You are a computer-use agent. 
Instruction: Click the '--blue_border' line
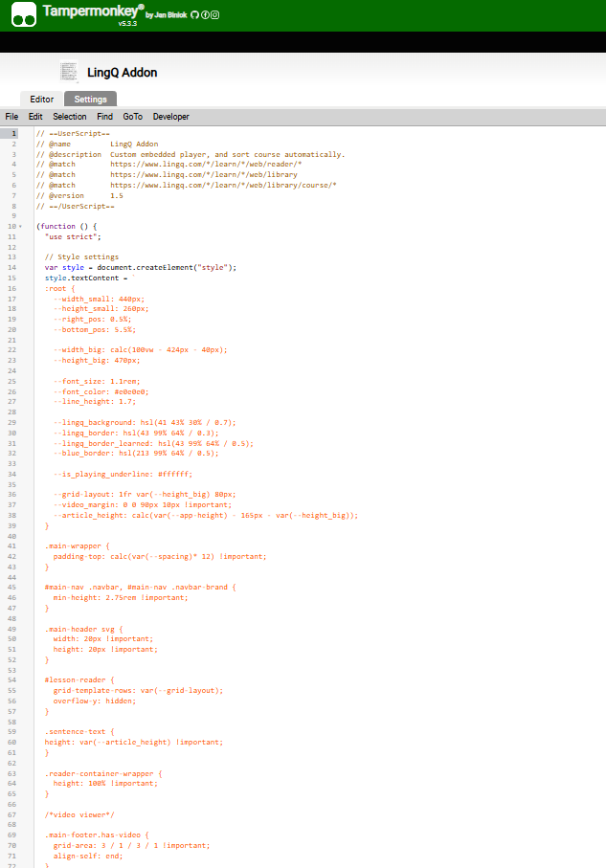pos(136,454)
